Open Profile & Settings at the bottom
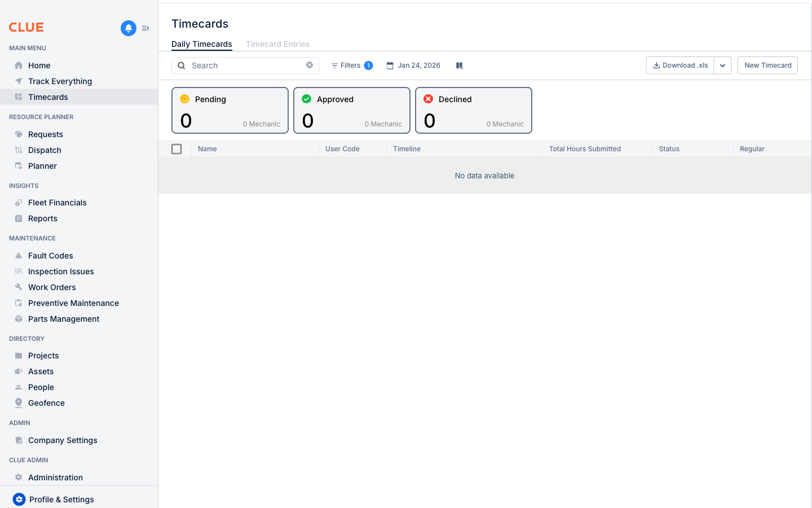Screen dimensions: 812x508 (x=62, y=499)
